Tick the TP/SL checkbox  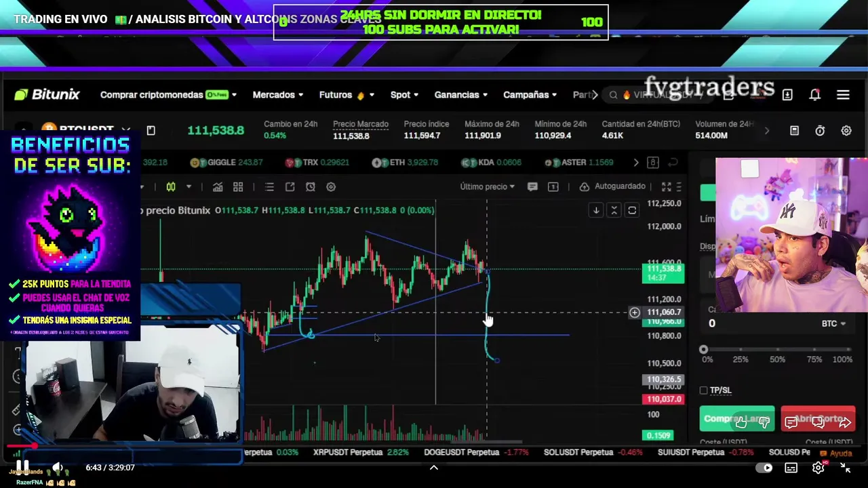(704, 390)
